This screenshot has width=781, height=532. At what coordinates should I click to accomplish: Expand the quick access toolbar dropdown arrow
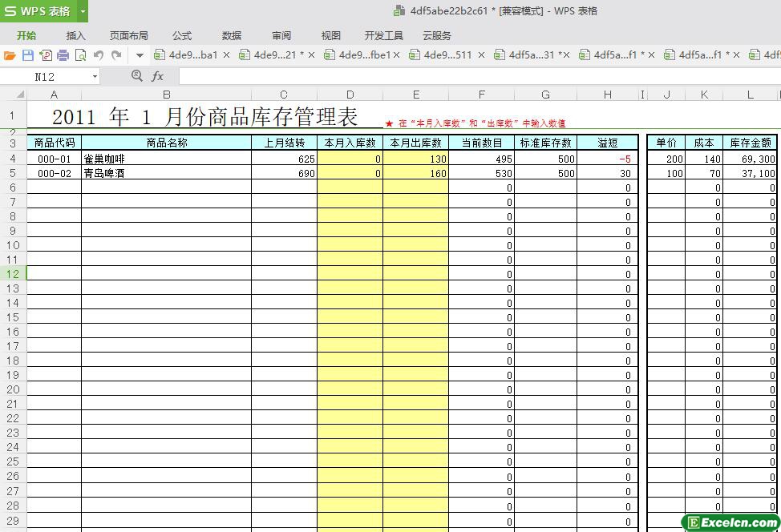click(140, 56)
